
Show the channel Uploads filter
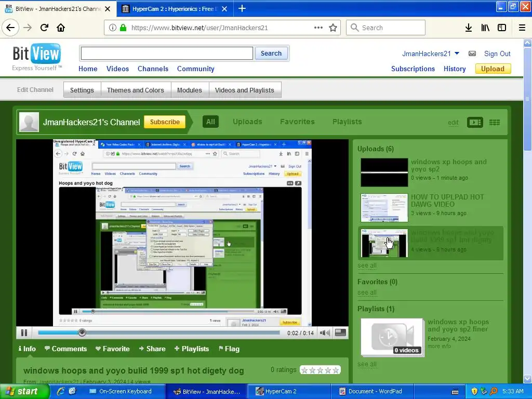[x=247, y=122]
